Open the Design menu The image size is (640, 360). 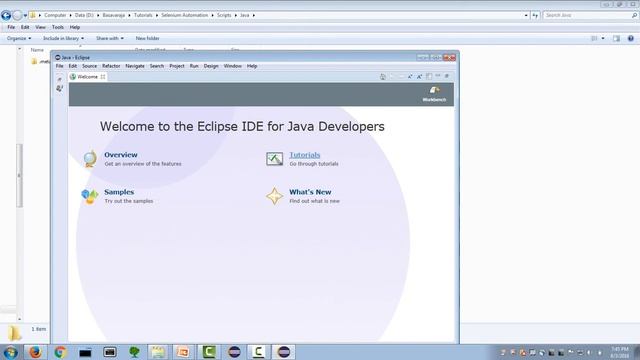211,66
